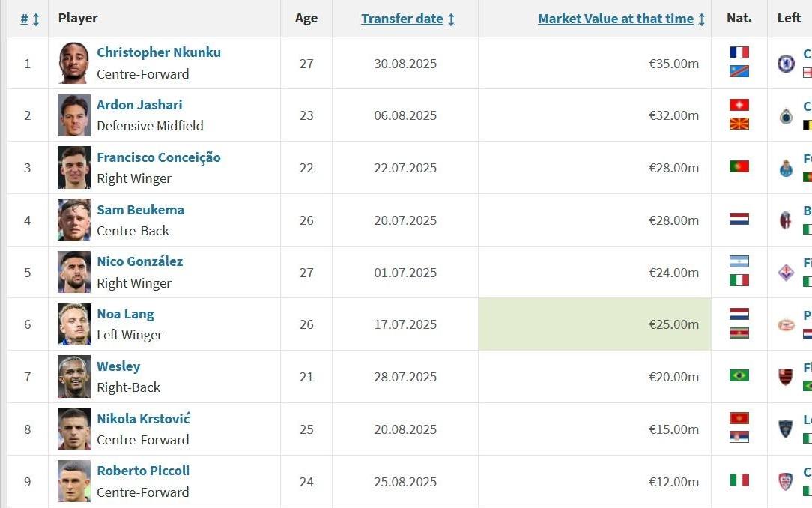Click Sam Beukema's portrait thumbnail
The width and height of the screenshot is (812, 508).
pos(74,220)
